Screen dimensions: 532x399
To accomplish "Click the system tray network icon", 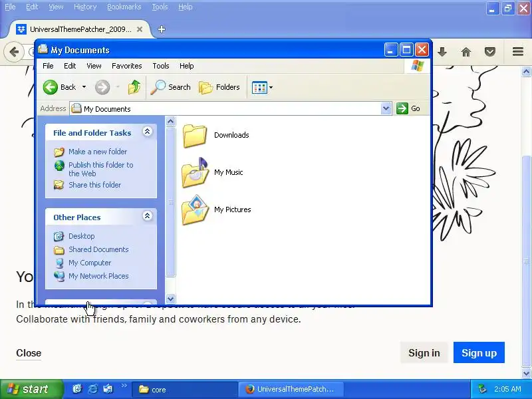I will point(481,389).
